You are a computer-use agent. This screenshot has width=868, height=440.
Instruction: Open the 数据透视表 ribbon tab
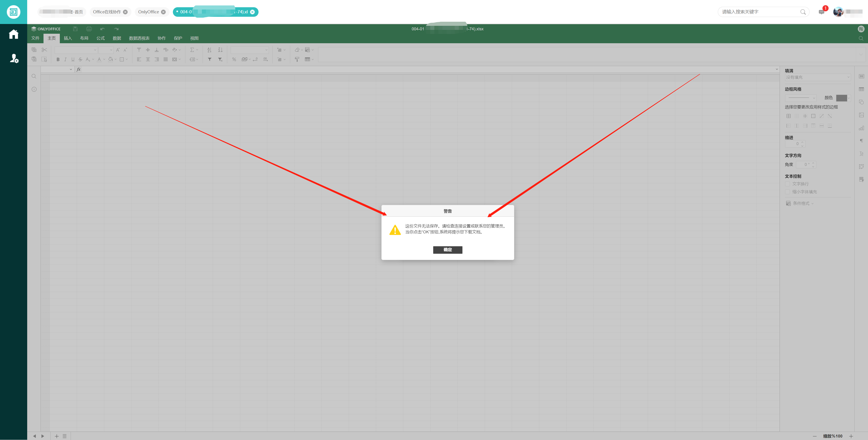pos(139,38)
